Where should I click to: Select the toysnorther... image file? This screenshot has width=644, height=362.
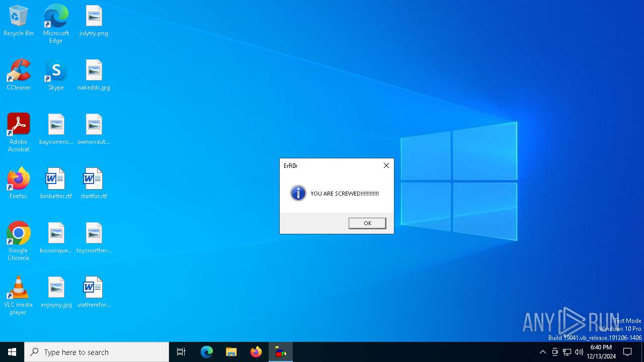94,238
